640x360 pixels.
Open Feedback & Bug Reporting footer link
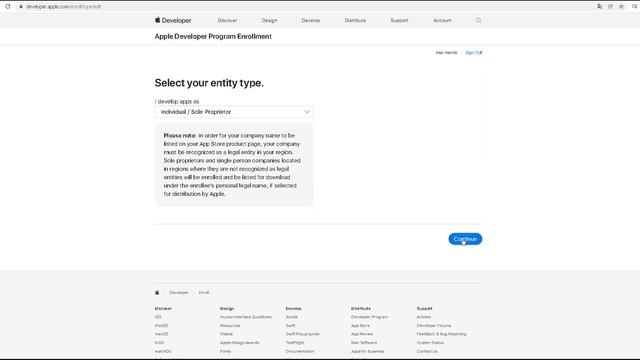441,334
